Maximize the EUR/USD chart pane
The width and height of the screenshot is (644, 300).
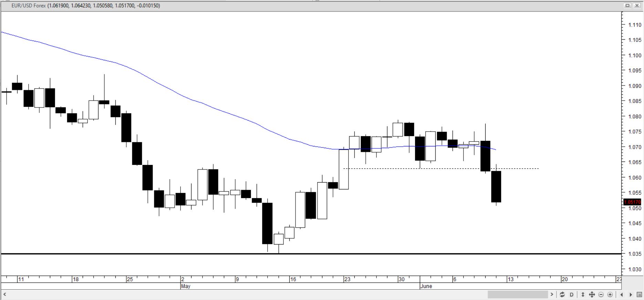tap(627, 6)
